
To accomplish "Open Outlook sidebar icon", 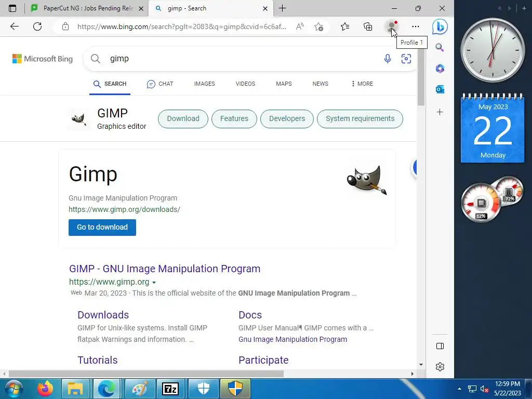I will (440, 89).
